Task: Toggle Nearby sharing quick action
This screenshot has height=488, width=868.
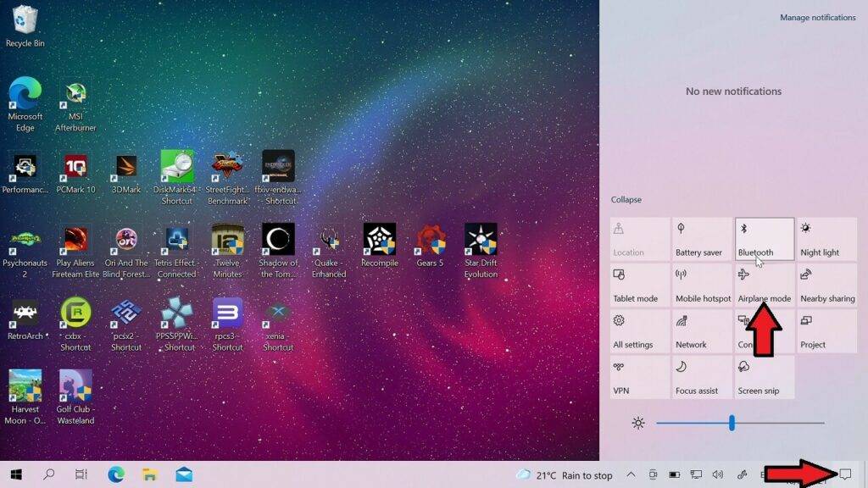Action: tap(827, 285)
